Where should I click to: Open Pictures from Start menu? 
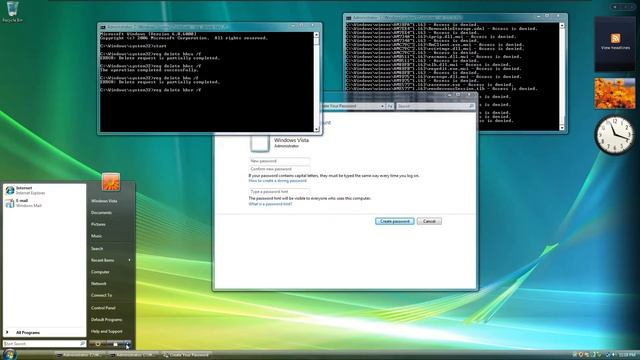tap(98, 224)
